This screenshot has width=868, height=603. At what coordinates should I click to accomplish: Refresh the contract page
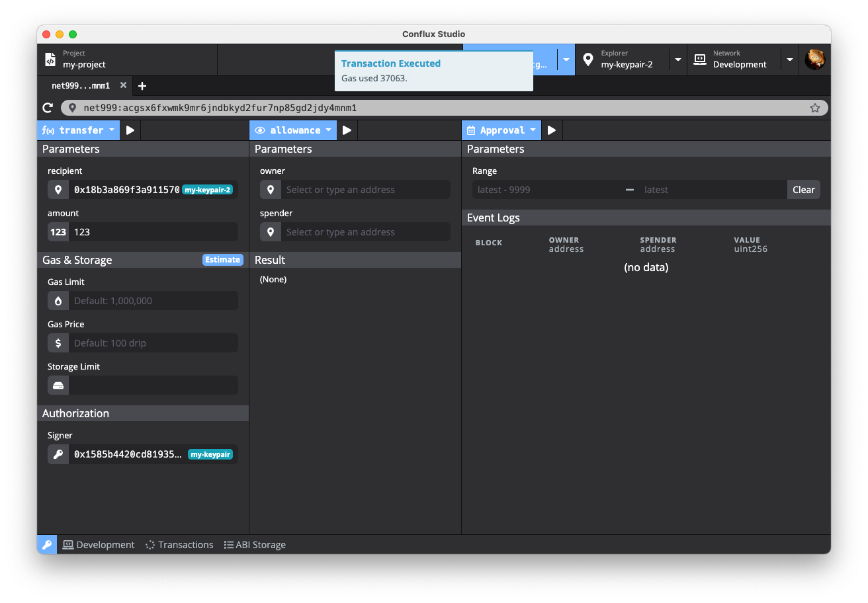pos(48,108)
